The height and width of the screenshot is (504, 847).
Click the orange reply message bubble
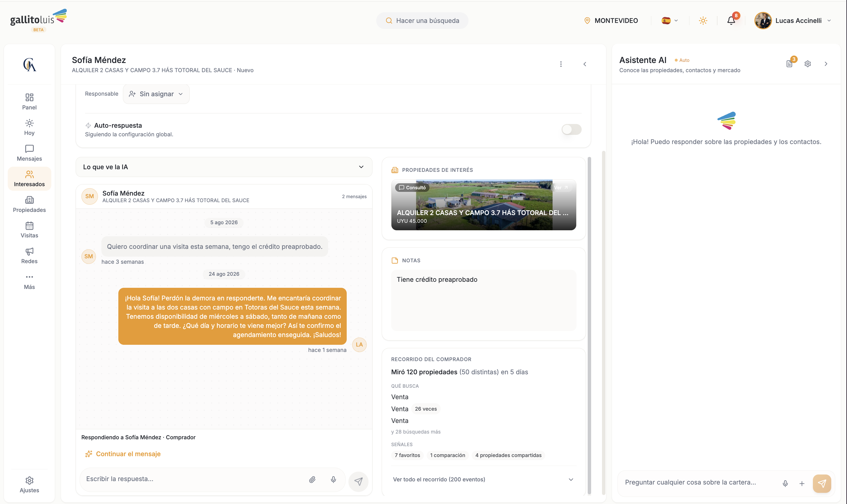(232, 316)
